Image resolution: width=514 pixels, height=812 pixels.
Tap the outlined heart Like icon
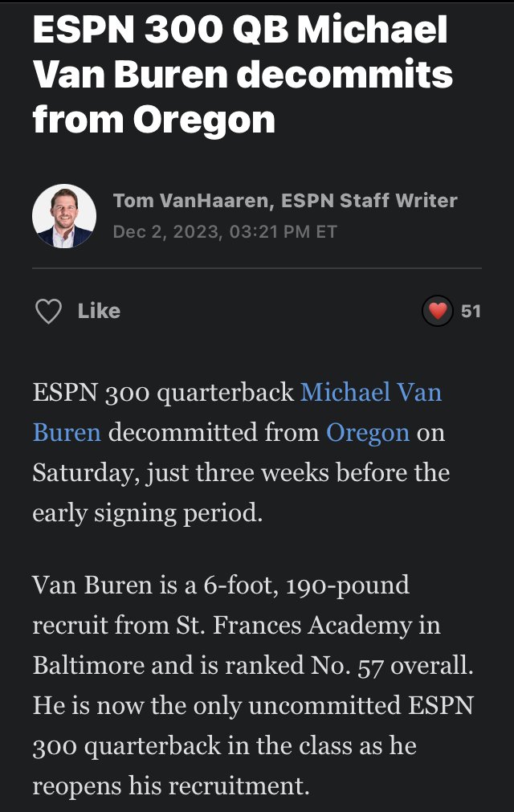click(49, 312)
